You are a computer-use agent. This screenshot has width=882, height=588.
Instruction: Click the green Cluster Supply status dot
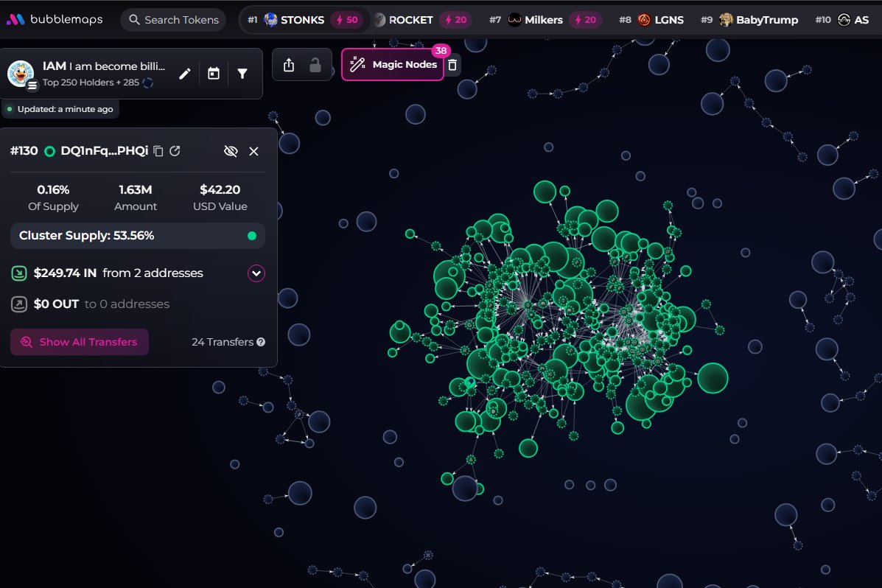250,236
